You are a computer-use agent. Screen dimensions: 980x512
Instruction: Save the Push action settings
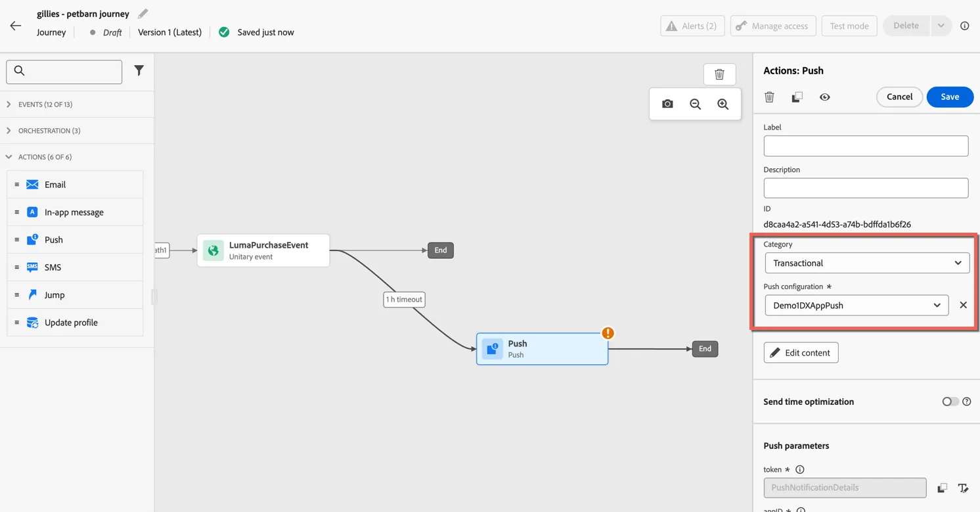coord(950,97)
